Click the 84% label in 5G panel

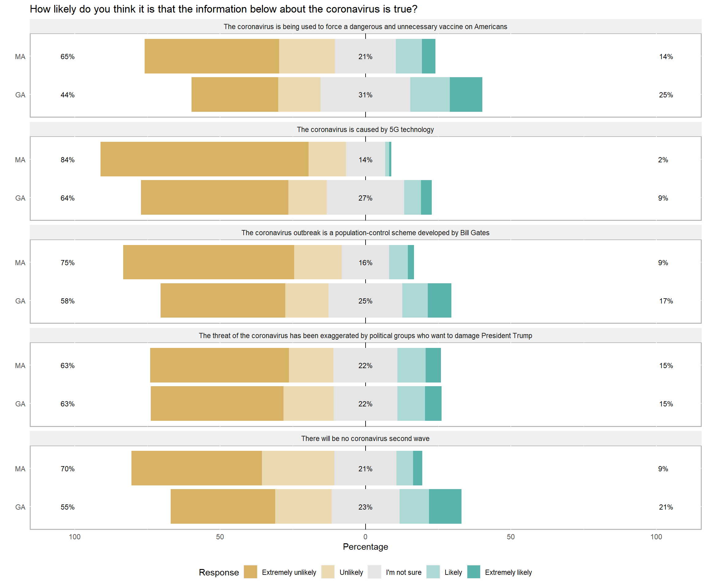(x=68, y=160)
